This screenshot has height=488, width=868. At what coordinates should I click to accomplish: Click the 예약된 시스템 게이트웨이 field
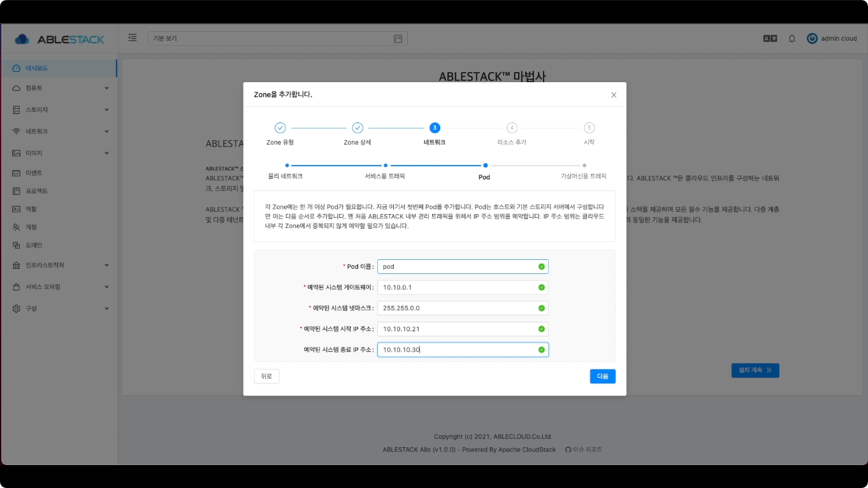(x=463, y=287)
